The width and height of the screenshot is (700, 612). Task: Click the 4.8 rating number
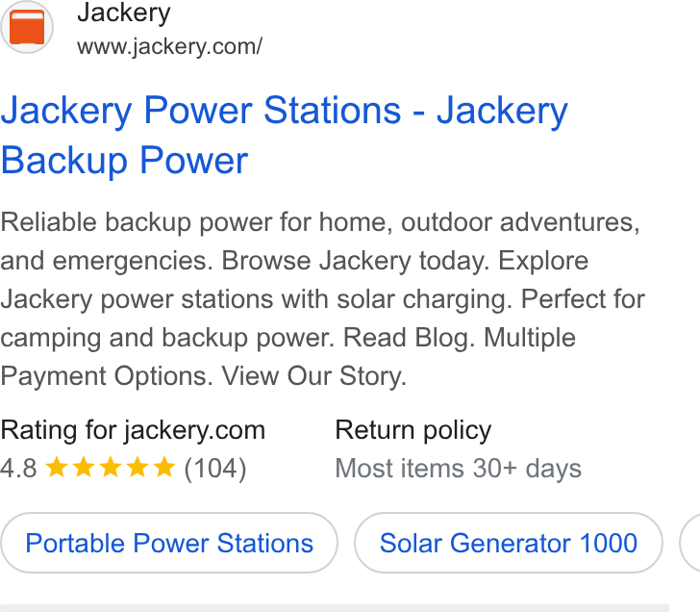click(x=18, y=469)
